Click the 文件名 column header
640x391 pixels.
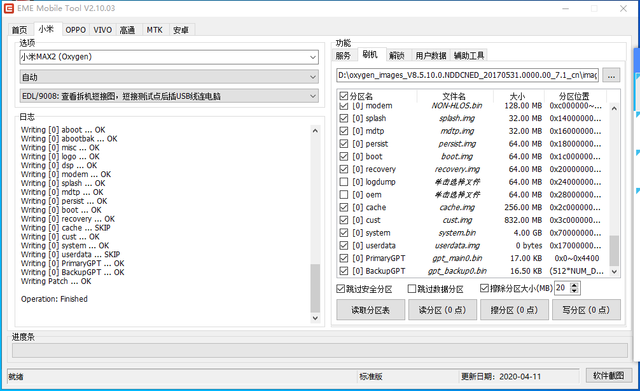click(x=454, y=96)
